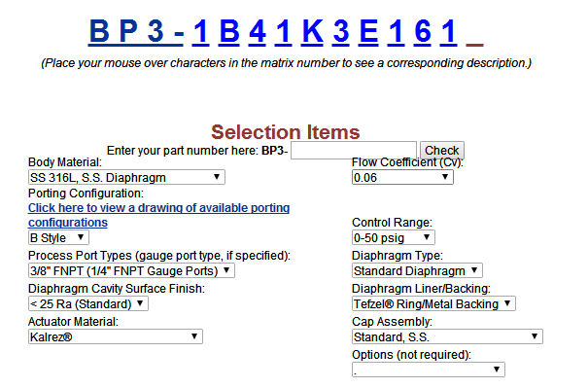This screenshot has width=588, height=388.
Task: Expand the Diaphragm Type dropdown
Action: (417, 270)
